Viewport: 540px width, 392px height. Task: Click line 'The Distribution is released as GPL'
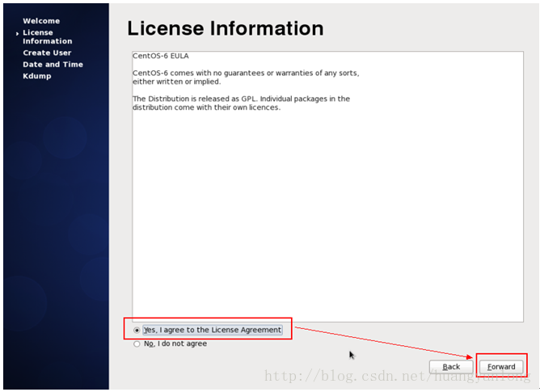pyautogui.click(x=242, y=99)
